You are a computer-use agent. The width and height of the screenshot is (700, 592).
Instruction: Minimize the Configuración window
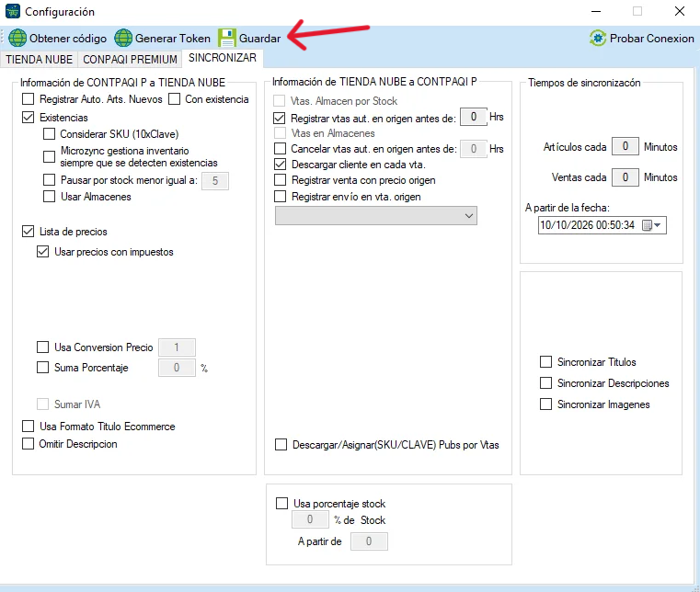(596, 11)
